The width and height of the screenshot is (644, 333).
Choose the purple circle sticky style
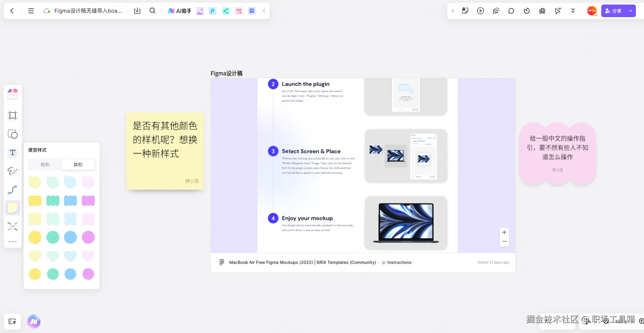[x=88, y=237]
